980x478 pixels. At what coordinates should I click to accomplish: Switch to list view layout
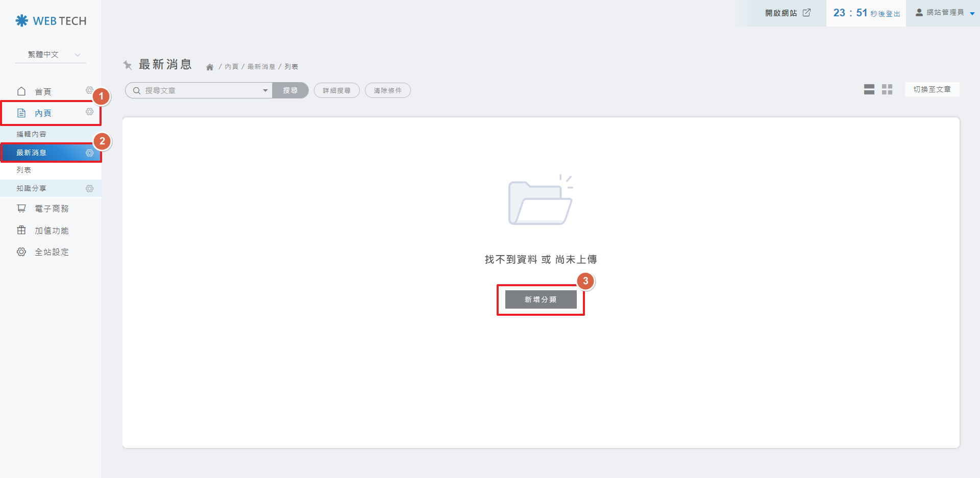coord(869,90)
